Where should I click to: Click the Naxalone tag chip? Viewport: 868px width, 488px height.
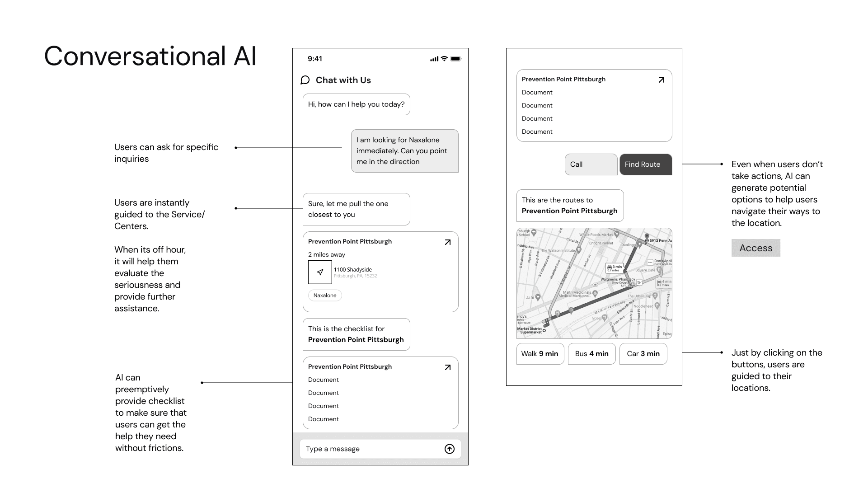click(325, 296)
